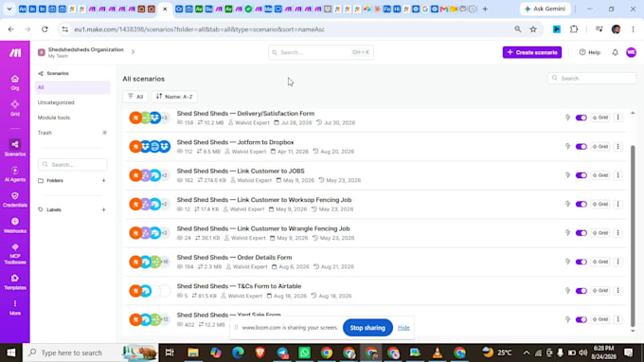644x362 pixels.
Task: Hide the Loom sharing banner
Action: click(x=403, y=328)
